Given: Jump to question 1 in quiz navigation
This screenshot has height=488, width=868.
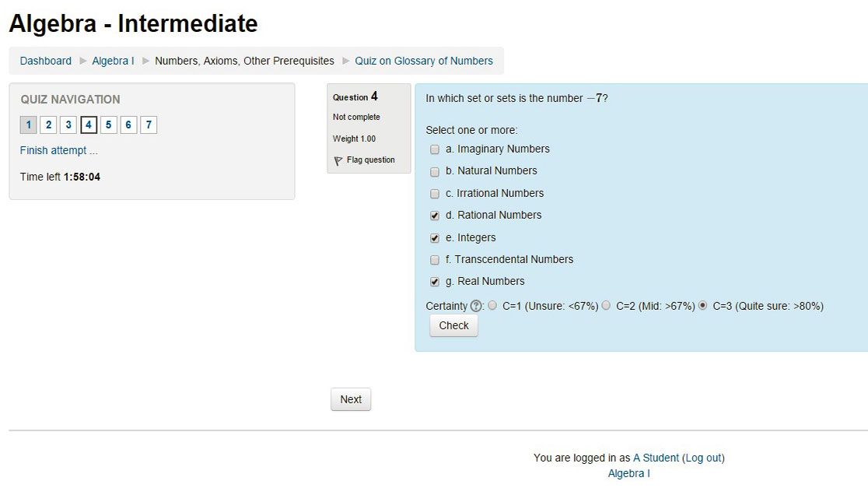Looking at the screenshot, I should (x=28, y=125).
